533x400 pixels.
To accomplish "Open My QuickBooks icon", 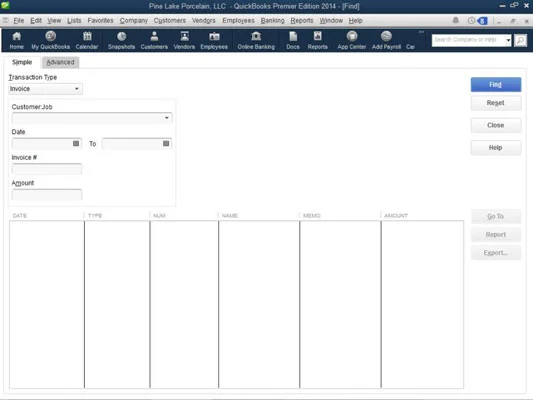I will 51,40.
